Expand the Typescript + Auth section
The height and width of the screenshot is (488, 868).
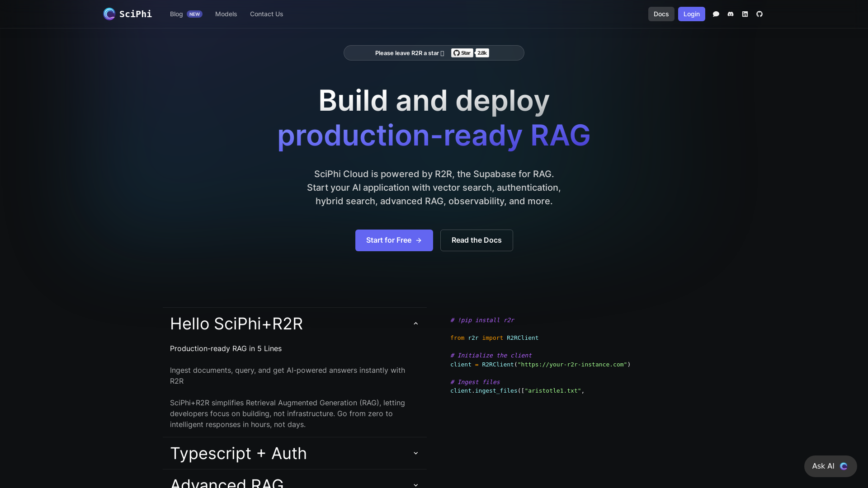click(x=294, y=453)
